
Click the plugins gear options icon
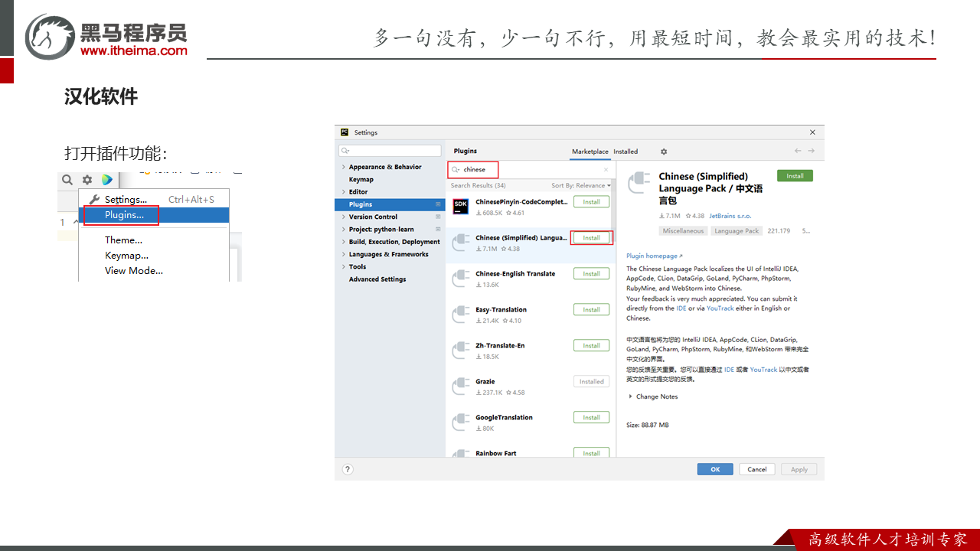664,152
